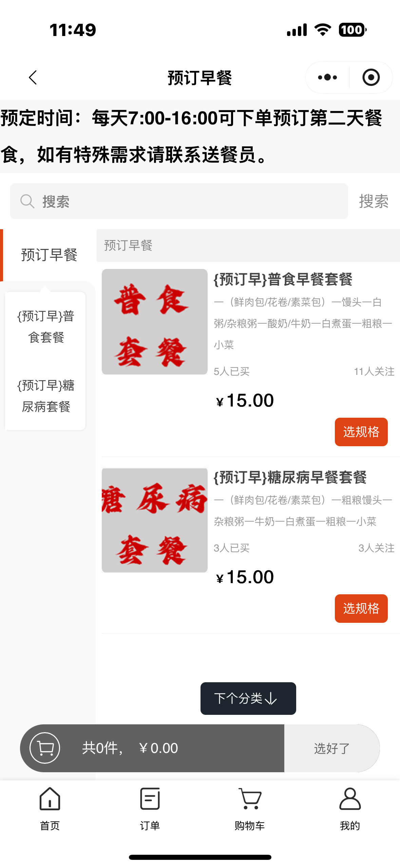Open the mini program three-dots menu
This screenshot has width=400, height=868.
(327, 78)
